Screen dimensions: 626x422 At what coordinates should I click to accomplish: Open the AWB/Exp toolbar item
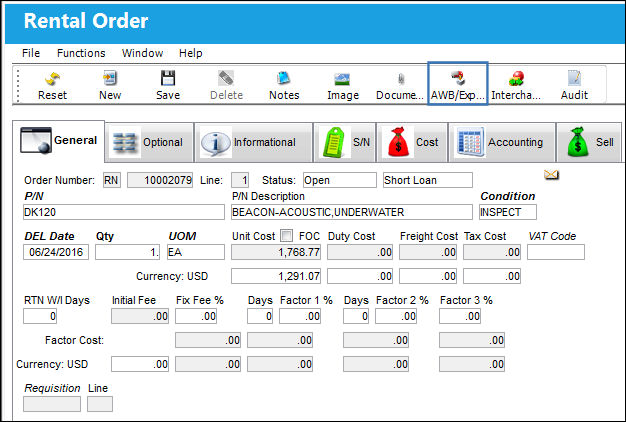pyautogui.click(x=458, y=83)
